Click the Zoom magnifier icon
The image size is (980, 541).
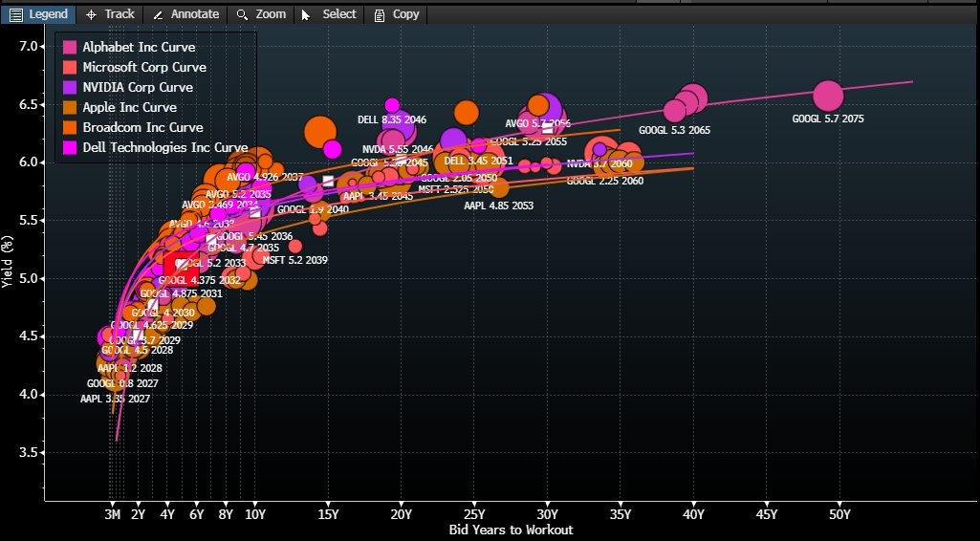pyautogui.click(x=243, y=14)
